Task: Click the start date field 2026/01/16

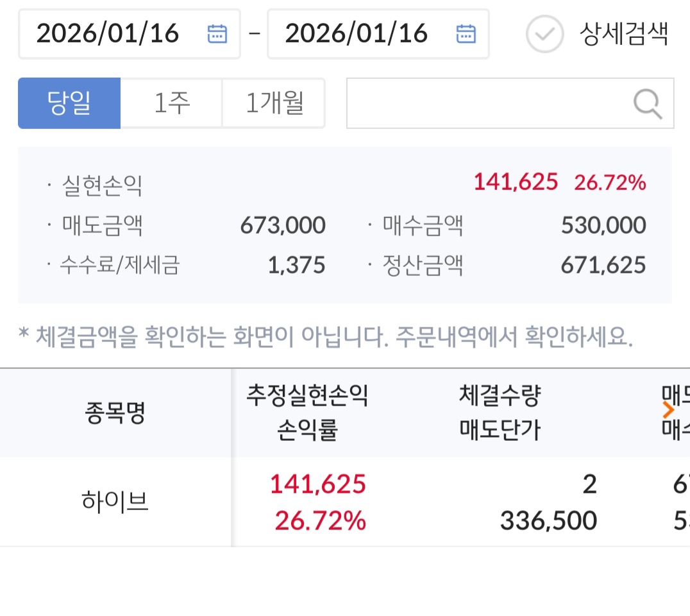Action: (x=108, y=33)
